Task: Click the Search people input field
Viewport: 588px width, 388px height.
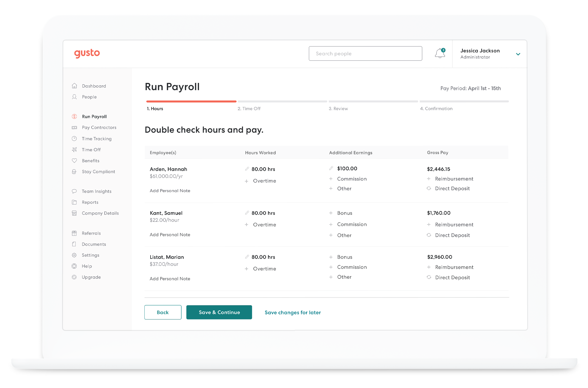Action: (x=365, y=53)
